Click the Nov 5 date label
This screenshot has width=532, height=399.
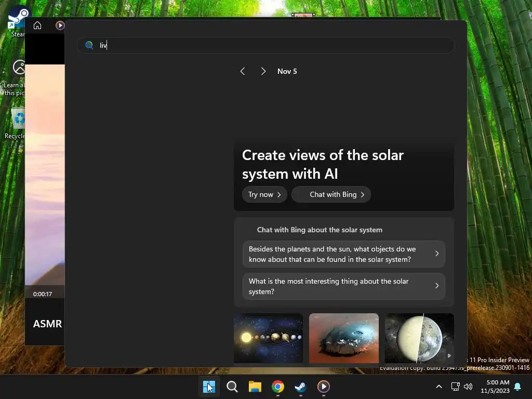click(x=287, y=71)
